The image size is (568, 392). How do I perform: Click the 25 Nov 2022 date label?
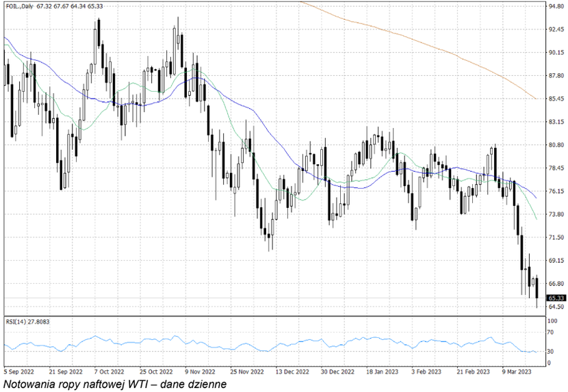tap(246, 371)
